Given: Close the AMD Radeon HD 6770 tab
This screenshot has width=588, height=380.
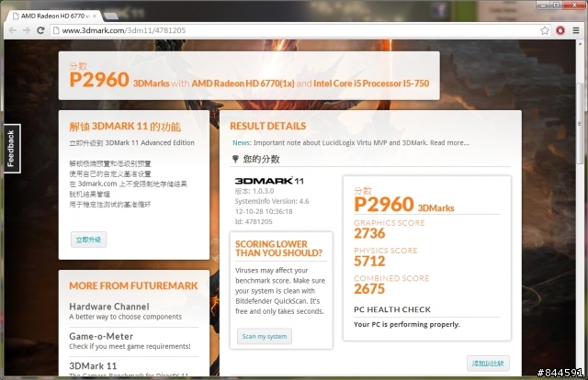Looking at the screenshot, I should 95,17.
